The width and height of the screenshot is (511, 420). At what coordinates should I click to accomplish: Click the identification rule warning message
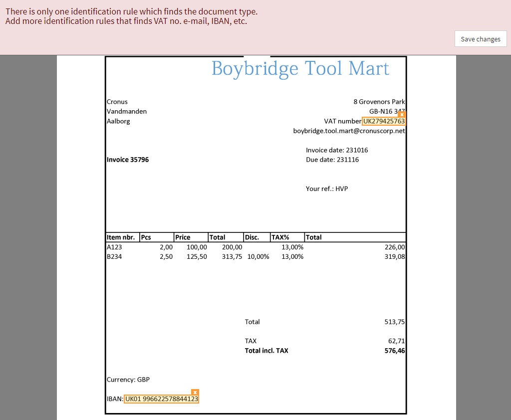(132, 16)
